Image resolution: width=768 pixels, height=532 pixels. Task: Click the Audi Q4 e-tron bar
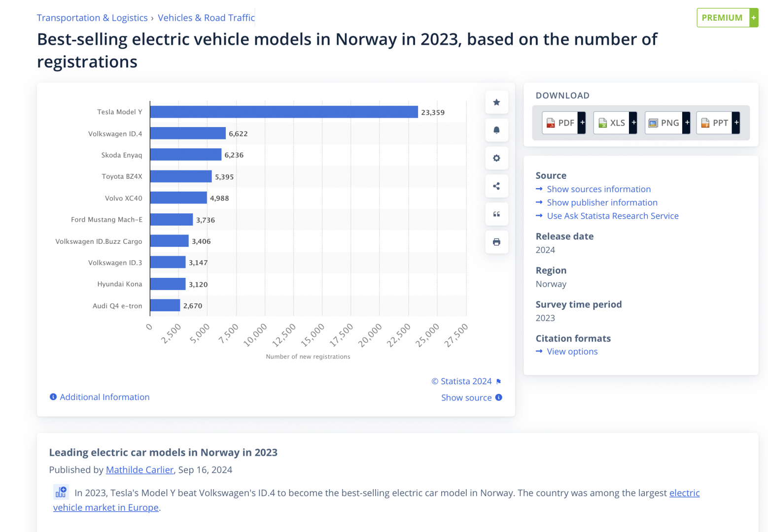tap(165, 305)
